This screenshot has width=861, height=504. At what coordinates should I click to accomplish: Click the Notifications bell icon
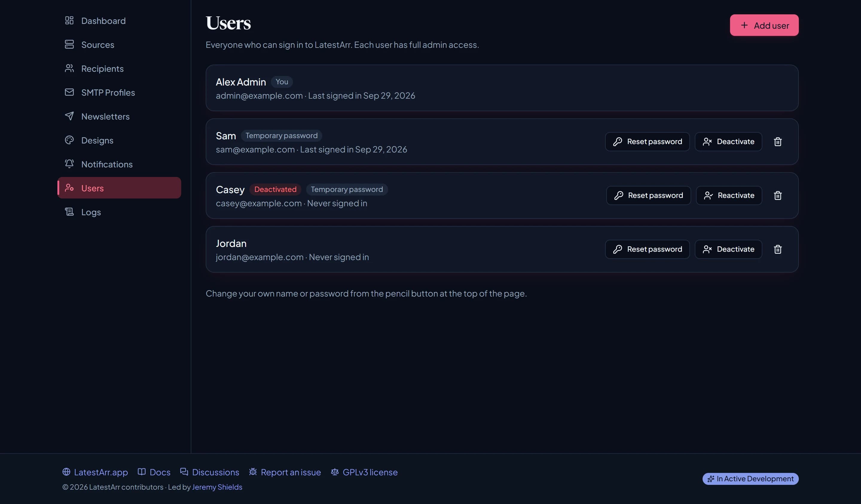pyautogui.click(x=69, y=164)
